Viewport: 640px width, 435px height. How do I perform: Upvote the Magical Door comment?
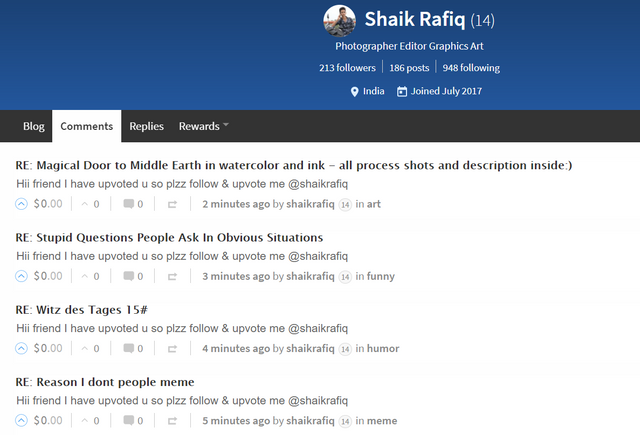point(22,204)
